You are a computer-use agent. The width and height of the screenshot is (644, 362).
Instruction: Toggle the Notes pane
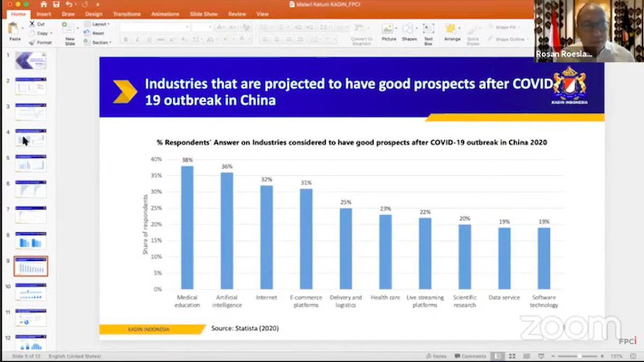coord(436,356)
